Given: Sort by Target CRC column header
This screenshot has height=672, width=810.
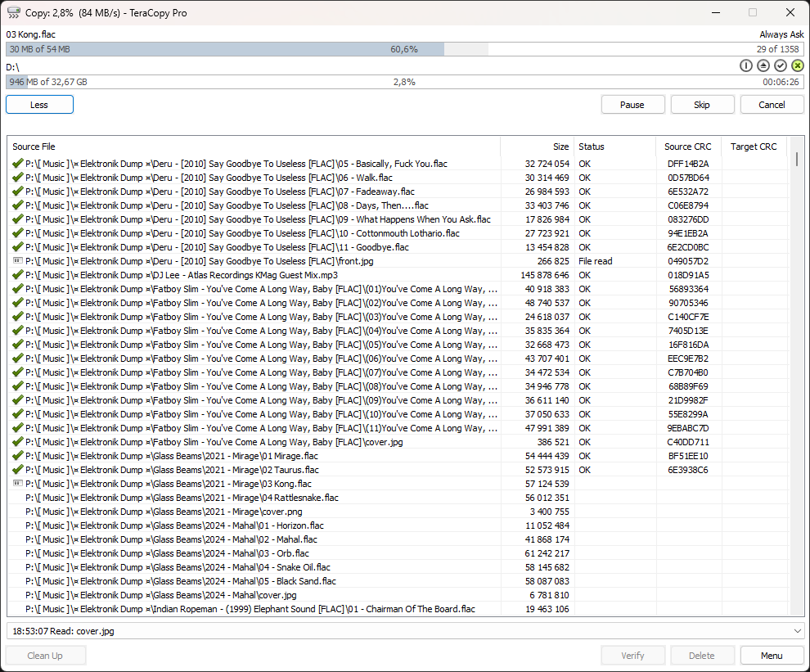Looking at the screenshot, I should point(754,147).
